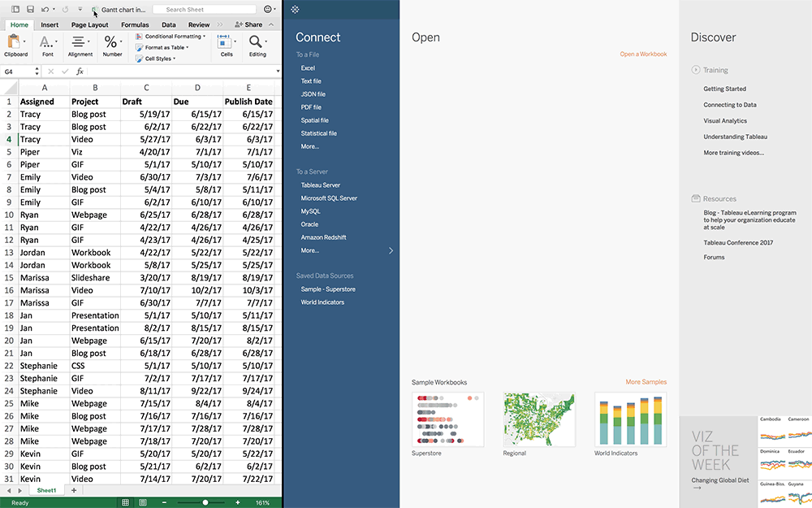The image size is (812, 508).
Task: Click the Tableau logo icon
Action: [x=296, y=9]
